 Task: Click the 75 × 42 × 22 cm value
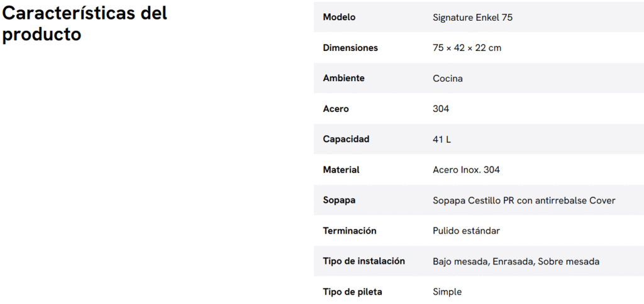[x=467, y=48]
